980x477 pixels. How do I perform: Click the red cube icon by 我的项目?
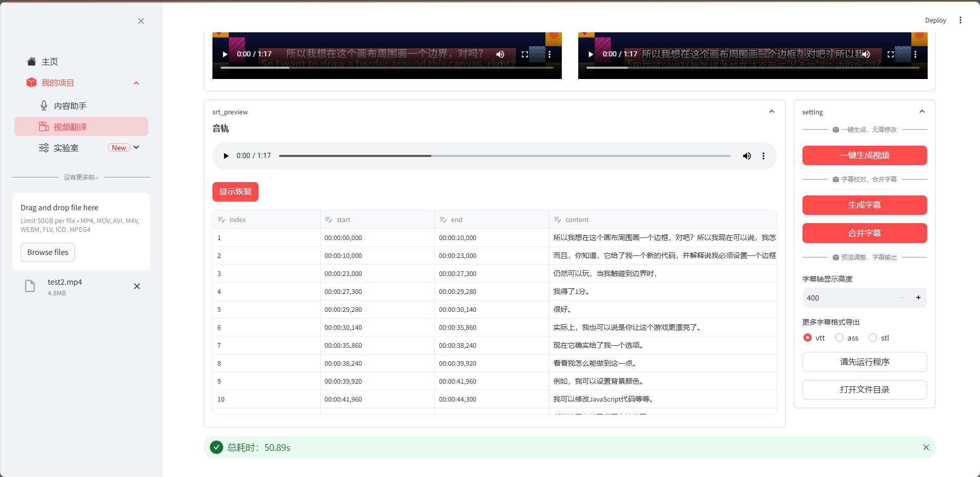pyautogui.click(x=32, y=83)
